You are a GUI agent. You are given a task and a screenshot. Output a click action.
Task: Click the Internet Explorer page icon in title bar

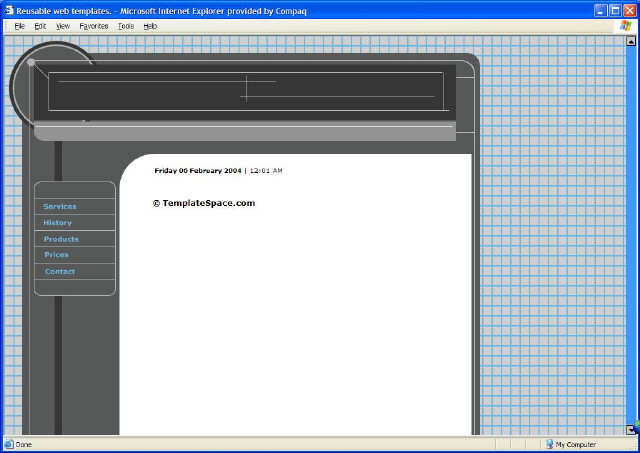click(x=9, y=10)
